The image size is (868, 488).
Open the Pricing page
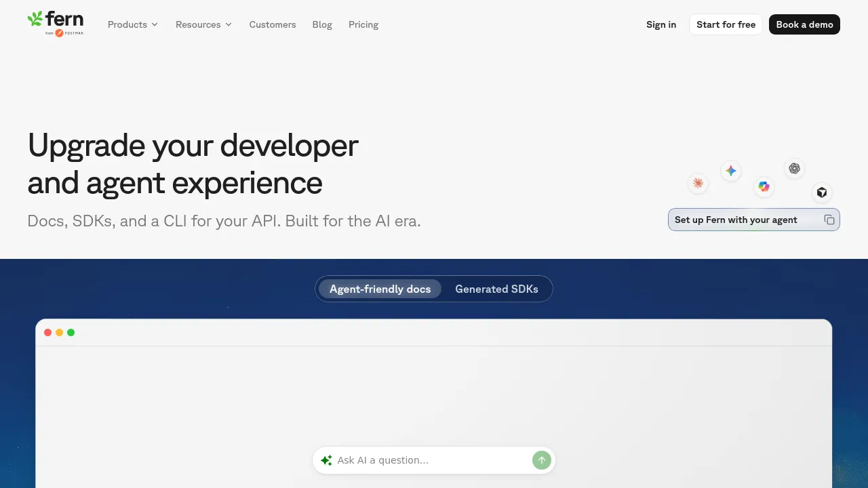363,24
